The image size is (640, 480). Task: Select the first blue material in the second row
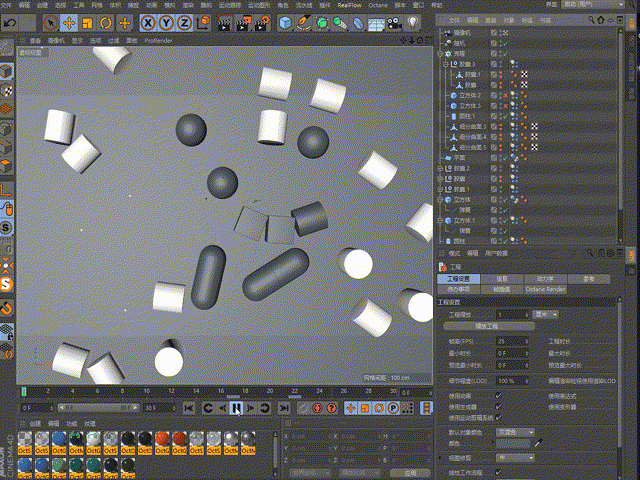pos(25,468)
